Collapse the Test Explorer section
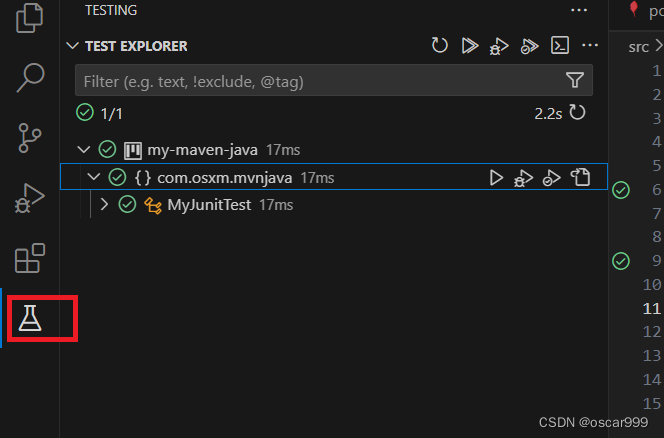Image resolution: width=664 pixels, height=438 pixels. (x=73, y=45)
